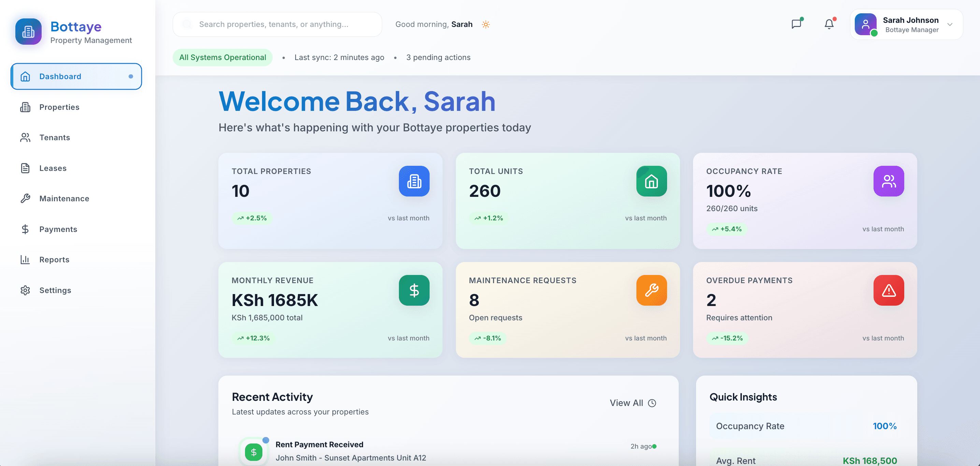980x466 pixels.
Task: Click the Reports bar-chart icon
Action: click(25, 259)
